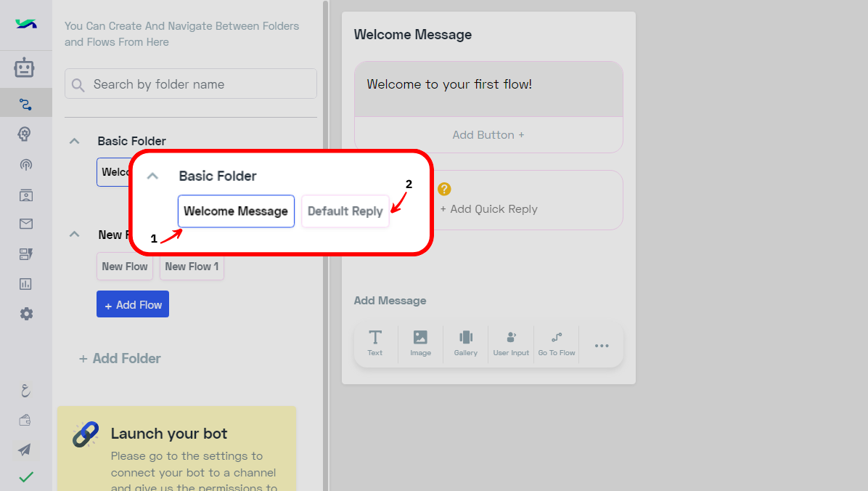Viewport: 868px width, 491px height.
Task: Click Add Folder
Action: [120, 359]
